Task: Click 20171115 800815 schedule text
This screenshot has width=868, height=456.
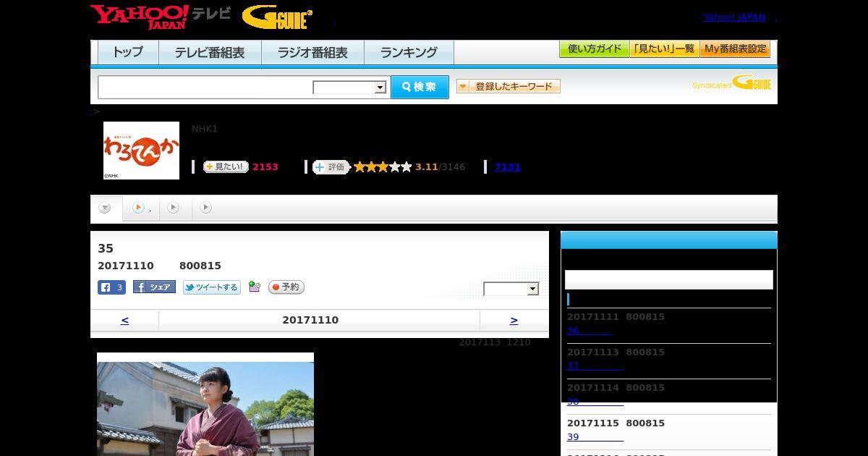Action: (x=616, y=423)
